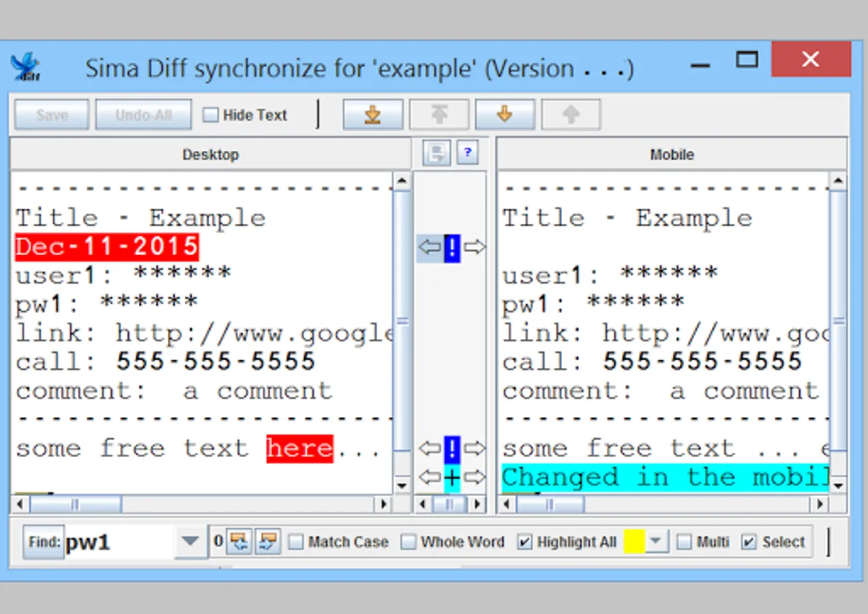Click middle column horizontal scrollbar right arrow
The image size is (868, 614).
click(x=477, y=504)
